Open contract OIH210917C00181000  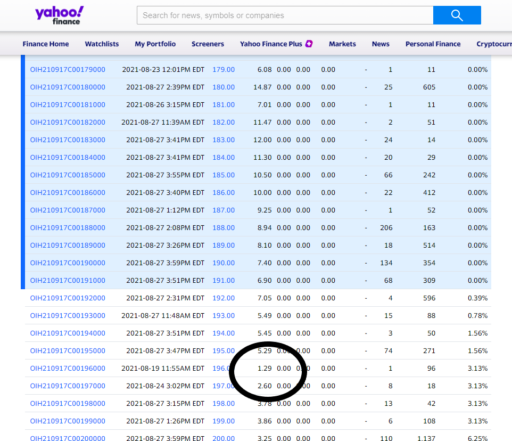tap(68, 105)
